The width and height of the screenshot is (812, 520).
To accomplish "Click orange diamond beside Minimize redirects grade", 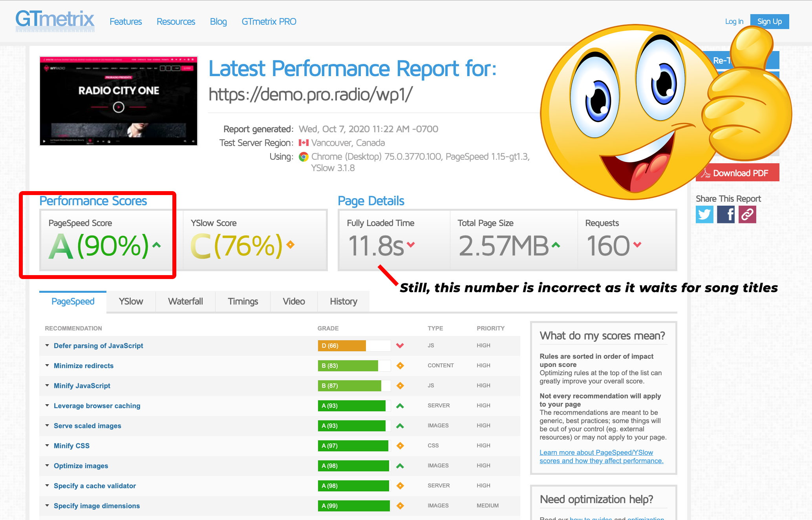I will pyautogui.click(x=400, y=366).
